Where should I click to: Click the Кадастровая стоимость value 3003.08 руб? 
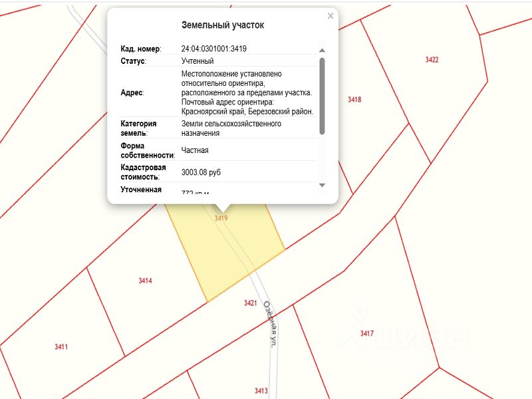(x=201, y=172)
